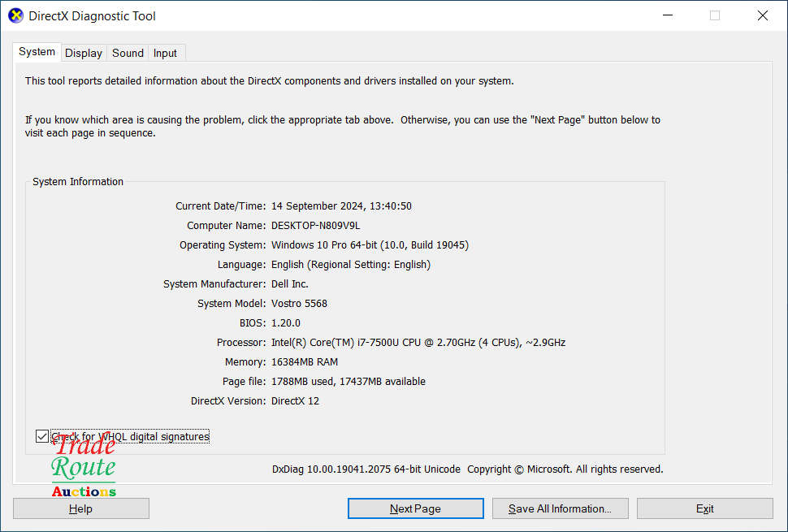The width and height of the screenshot is (788, 532).
Task: Click the Next Page button
Action: point(415,508)
